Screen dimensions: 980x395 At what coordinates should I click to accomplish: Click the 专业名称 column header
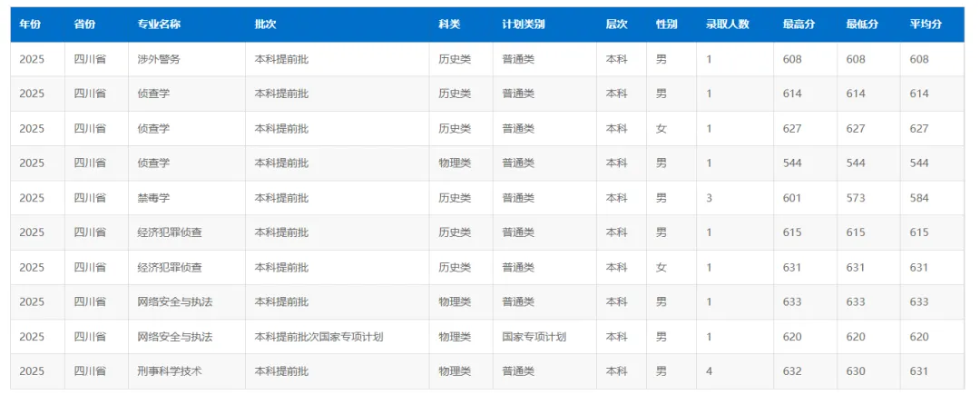click(x=160, y=25)
